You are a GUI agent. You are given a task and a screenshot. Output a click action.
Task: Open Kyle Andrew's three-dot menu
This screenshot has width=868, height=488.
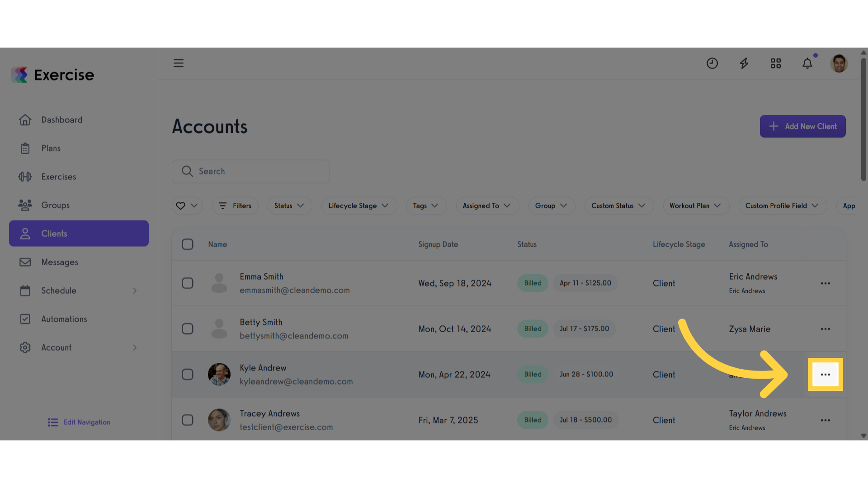pyautogui.click(x=826, y=375)
